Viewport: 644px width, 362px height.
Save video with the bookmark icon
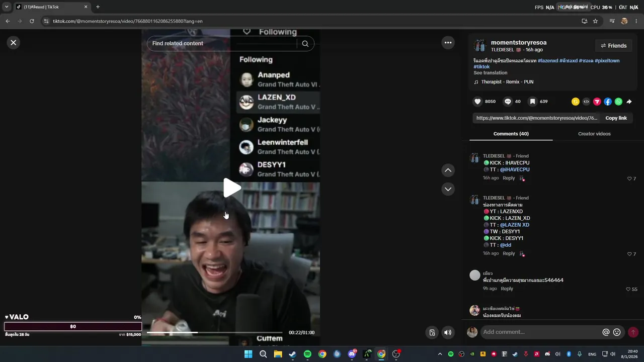pos(532,102)
